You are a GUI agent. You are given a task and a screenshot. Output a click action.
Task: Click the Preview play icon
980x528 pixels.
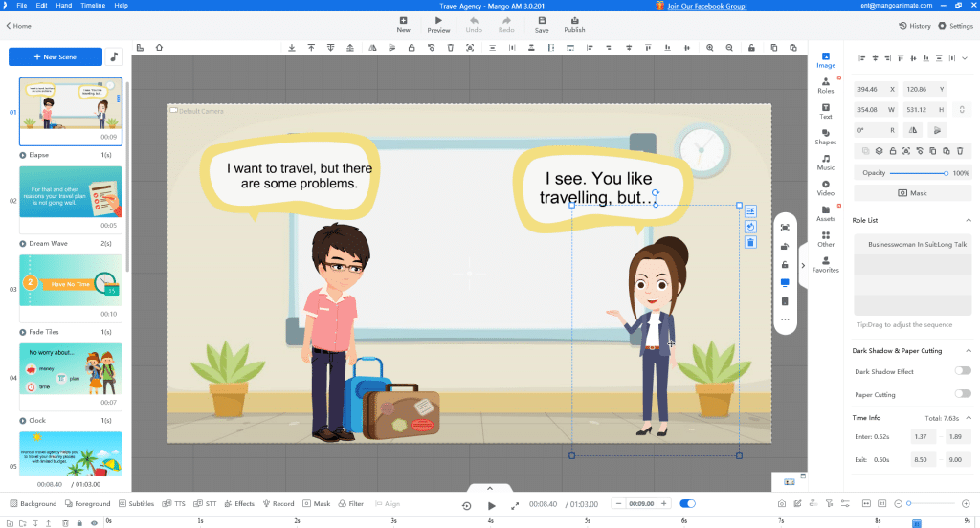coord(438,20)
